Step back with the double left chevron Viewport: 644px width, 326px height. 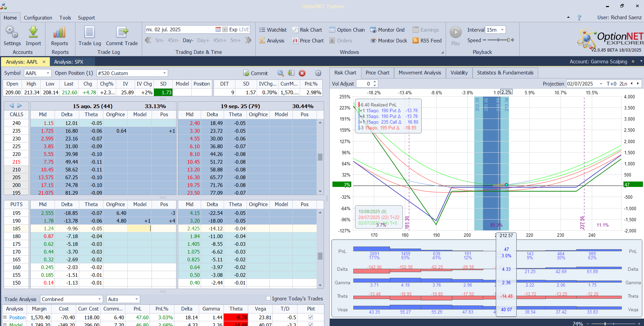(148, 40)
